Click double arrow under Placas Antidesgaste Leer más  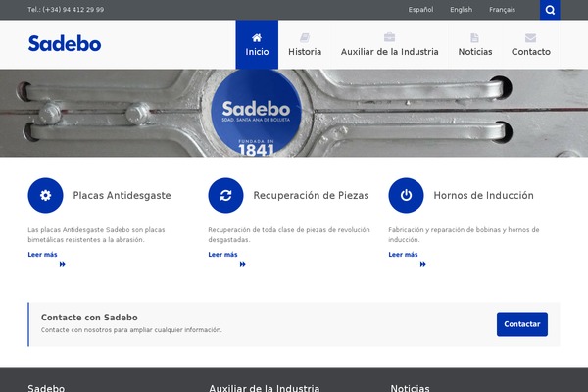[x=63, y=264]
